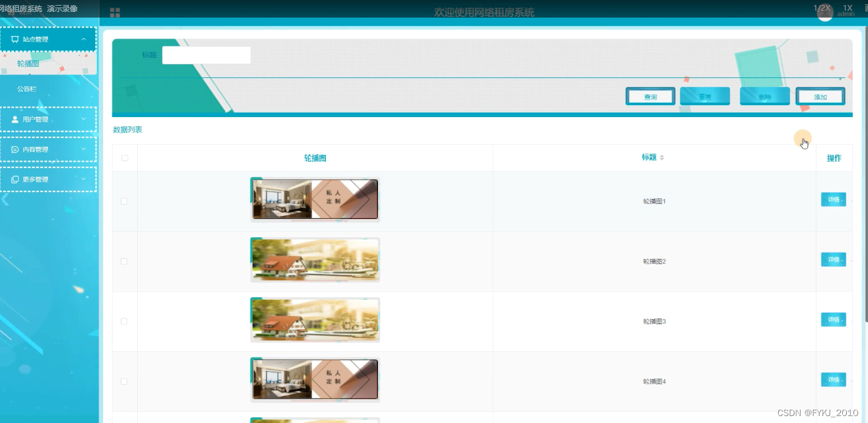Image resolution: width=868 pixels, height=423 pixels.
Task: Click the 更多管理 copy icon
Action: 15,179
